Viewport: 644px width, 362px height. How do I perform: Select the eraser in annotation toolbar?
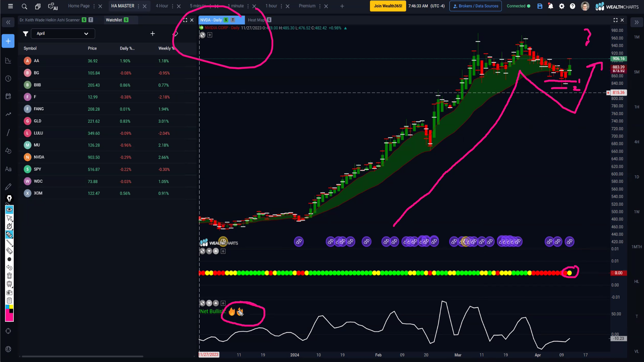(9, 251)
